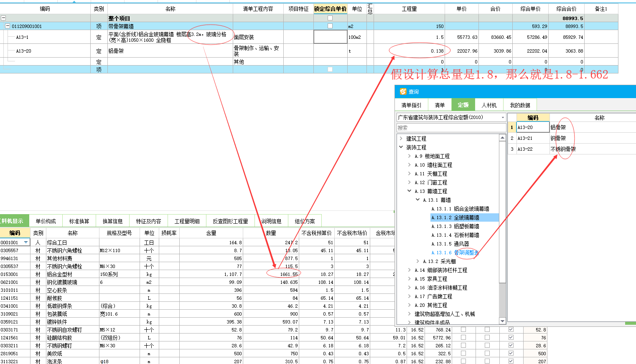Click quantity cell 0.138 of A13-20
Viewport: 636px width, 364px height.
(409, 51)
